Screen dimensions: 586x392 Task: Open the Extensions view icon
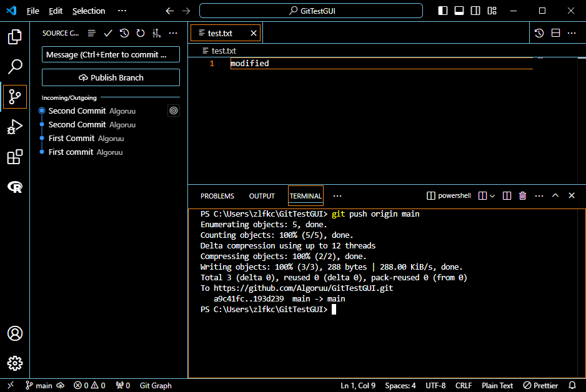(14, 157)
